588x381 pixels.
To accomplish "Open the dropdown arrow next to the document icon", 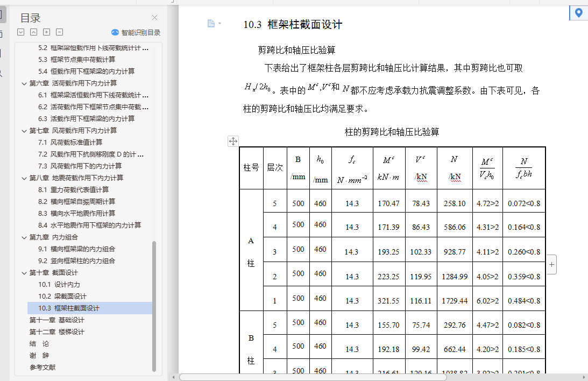I will 219,24.
